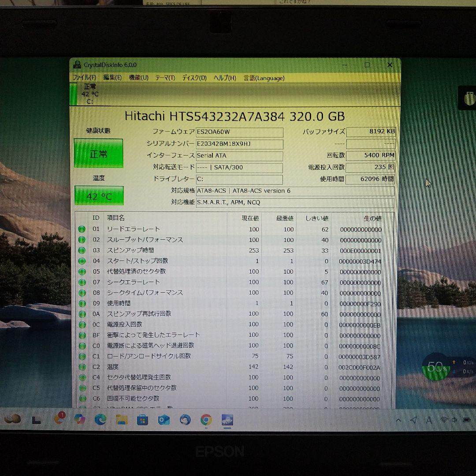Image resolution: width=476 pixels, height=476 pixels.
Task: Click the green health dot beside リードエラーレート
Action: click(x=82, y=229)
